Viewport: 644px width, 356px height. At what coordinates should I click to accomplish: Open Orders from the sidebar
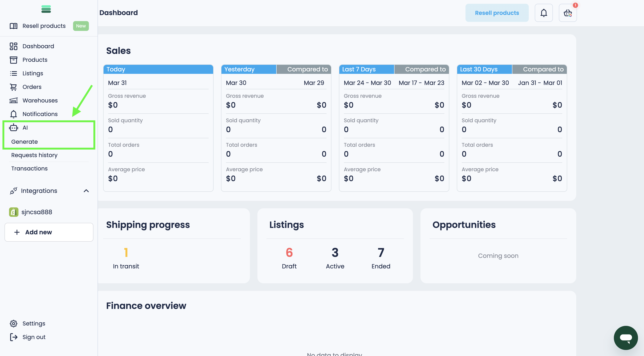(x=32, y=87)
